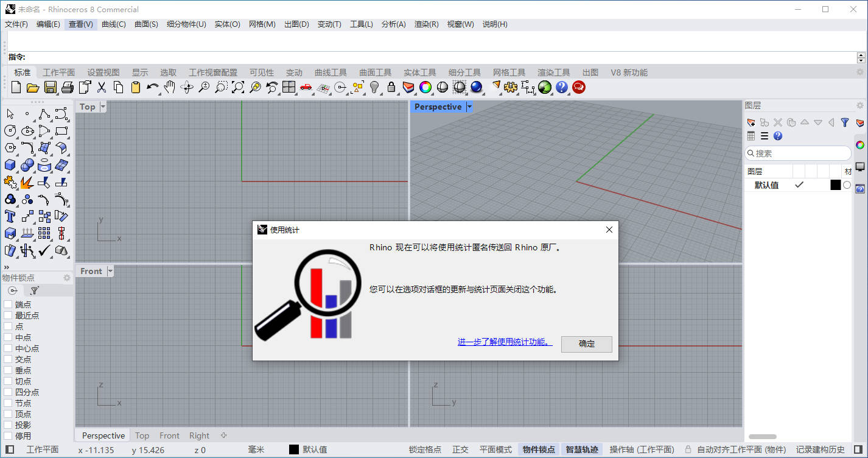The width and height of the screenshot is (868, 458).
Task: Click the Lock objects padlock icon
Action: (x=391, y=87)
